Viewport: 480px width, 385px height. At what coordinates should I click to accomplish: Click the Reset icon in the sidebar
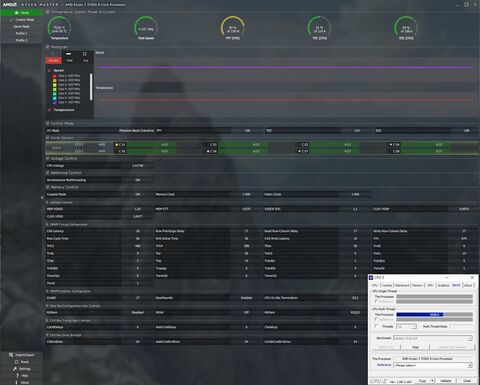[x=16, y=362]
